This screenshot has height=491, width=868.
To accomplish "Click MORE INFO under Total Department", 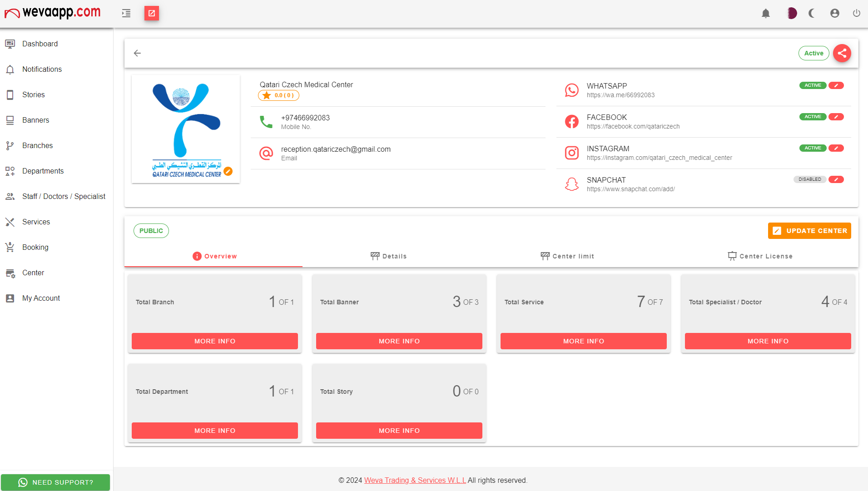I will click(x=215, y=431).
